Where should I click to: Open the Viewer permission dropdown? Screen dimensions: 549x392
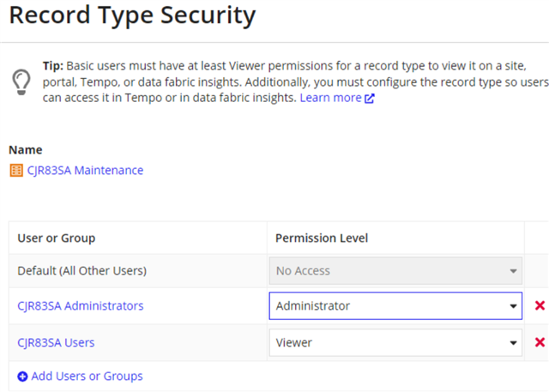click(395, 342)
